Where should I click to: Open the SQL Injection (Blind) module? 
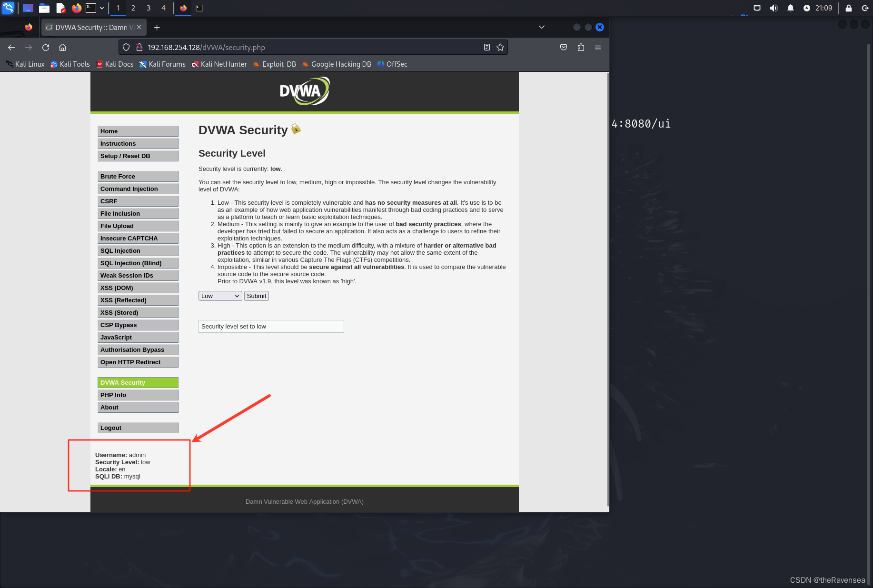(138, 263)
